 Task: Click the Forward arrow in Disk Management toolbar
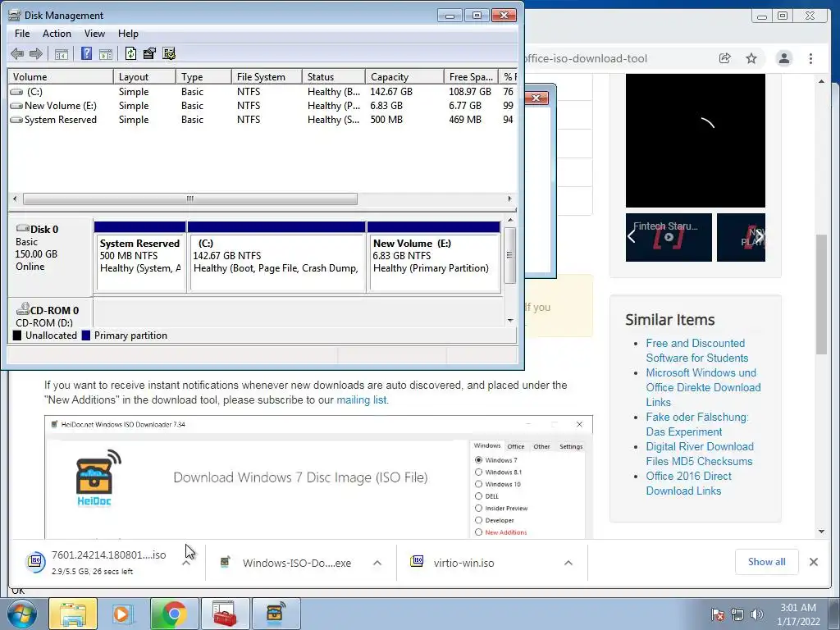pyautogui.click(x=36, y=53)
